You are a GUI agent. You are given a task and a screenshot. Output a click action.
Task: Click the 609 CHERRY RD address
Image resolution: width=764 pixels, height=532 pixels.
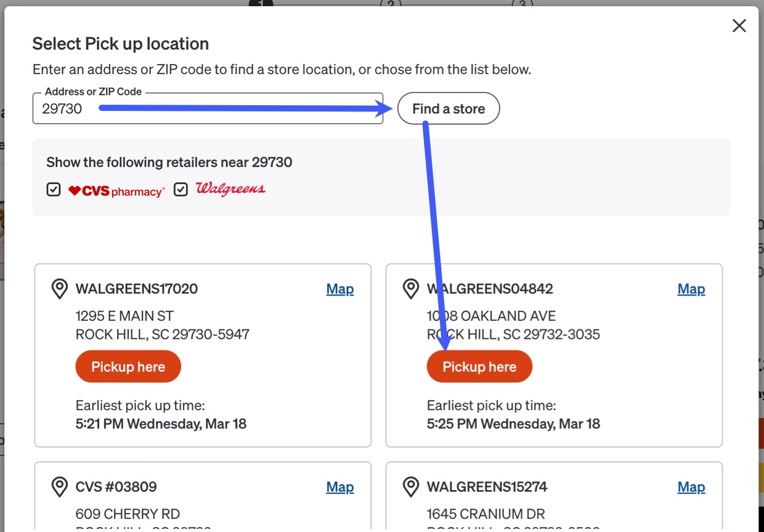click(x=128, y=514)
